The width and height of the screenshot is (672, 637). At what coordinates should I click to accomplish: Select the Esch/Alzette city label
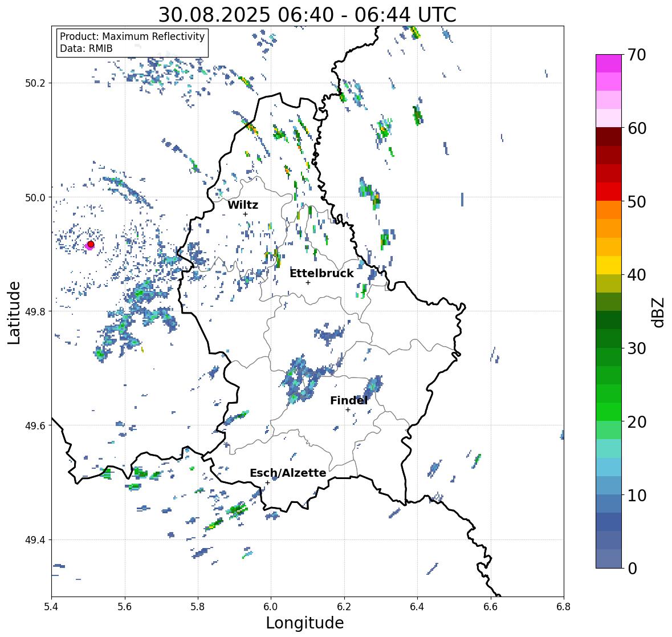pyautogui.click(x=288, y=473)
